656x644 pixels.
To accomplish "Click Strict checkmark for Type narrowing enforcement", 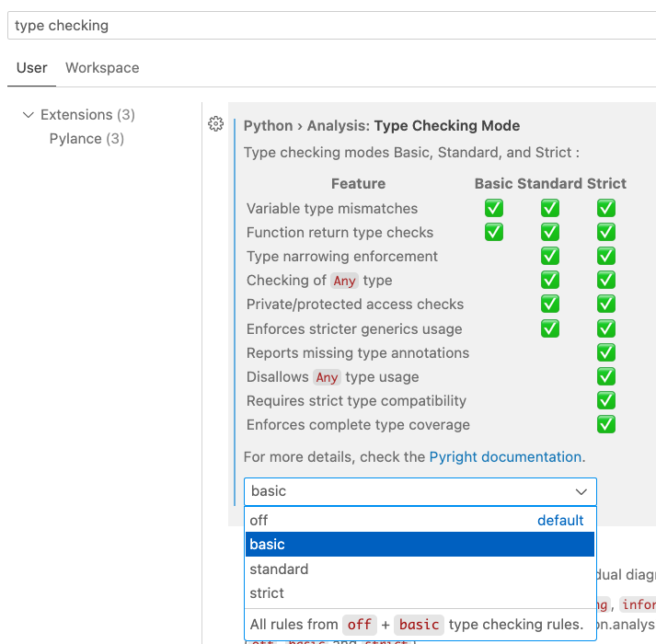I will pyautogui.click(x=605, y=257).
